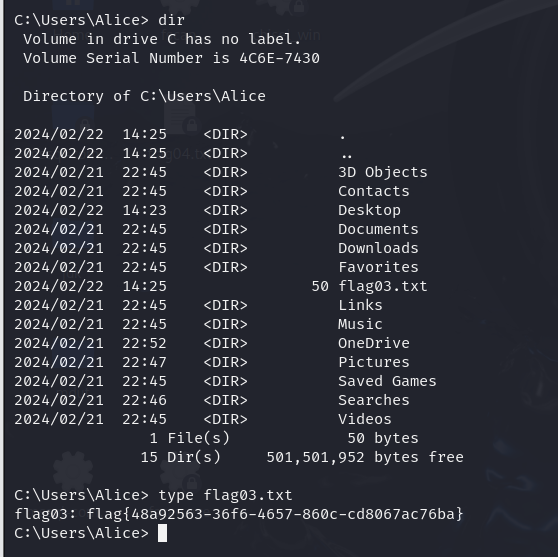558x557 pixels.
Task: Click the Desktop directory entry
Action: [369, 210]
